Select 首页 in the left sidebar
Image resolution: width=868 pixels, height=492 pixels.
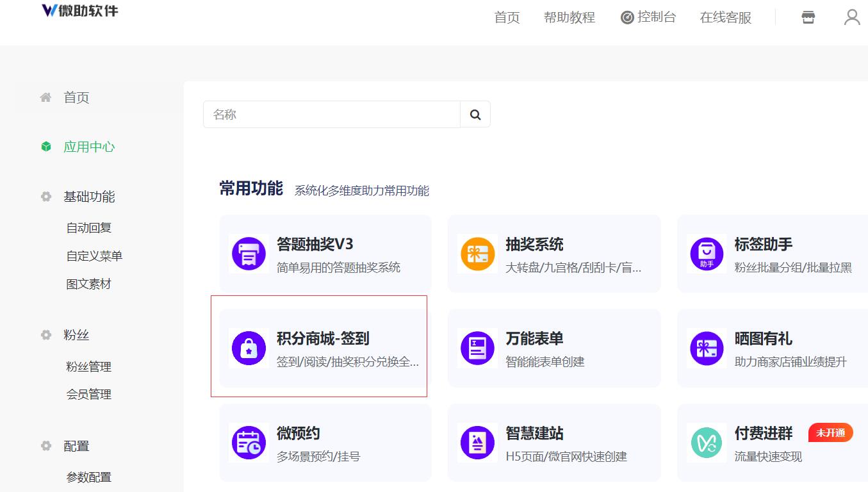pos(76,97)
